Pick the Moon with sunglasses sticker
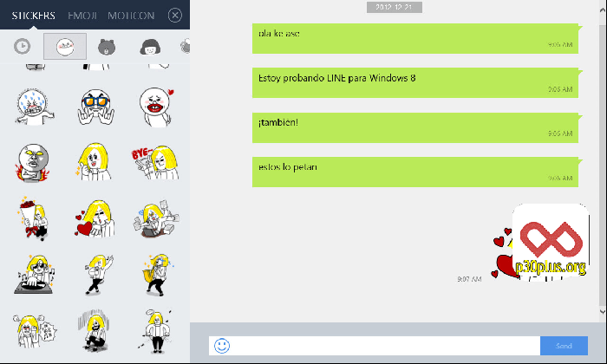 [x=95, y=107]
